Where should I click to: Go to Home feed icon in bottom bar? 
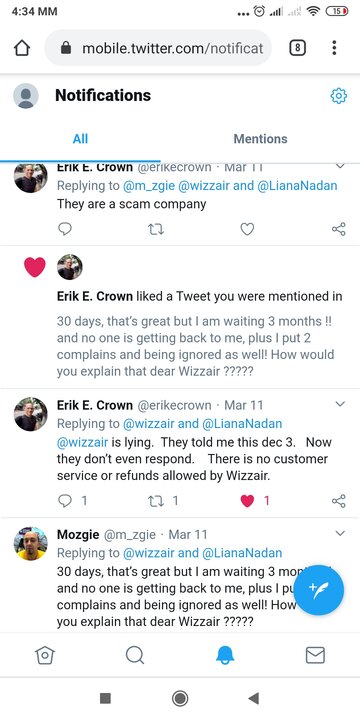point(45,655)
